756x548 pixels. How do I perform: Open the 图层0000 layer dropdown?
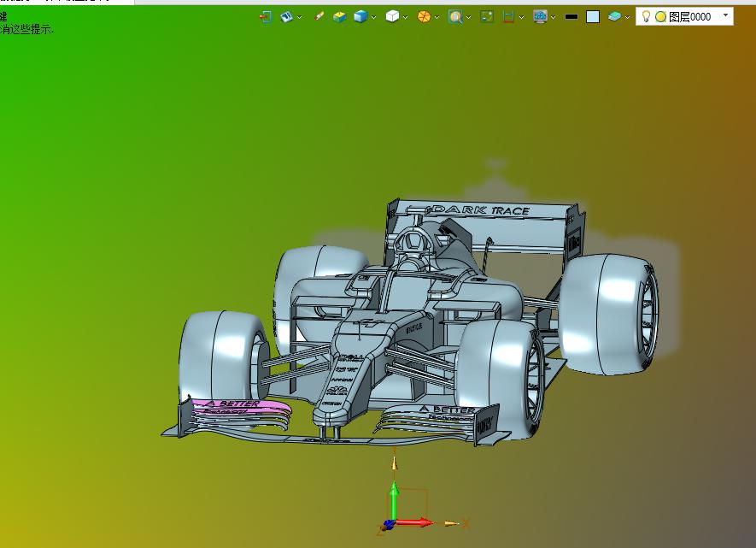[x=725, y=16]
